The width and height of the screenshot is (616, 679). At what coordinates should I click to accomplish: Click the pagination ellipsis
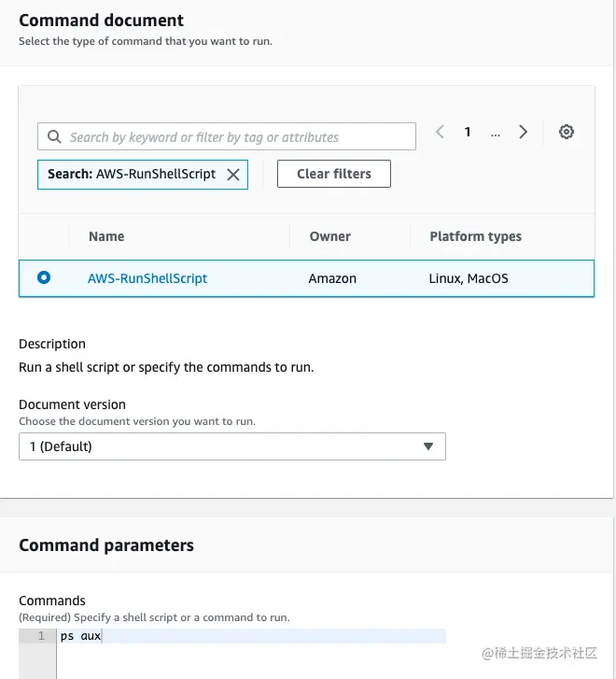496,133
